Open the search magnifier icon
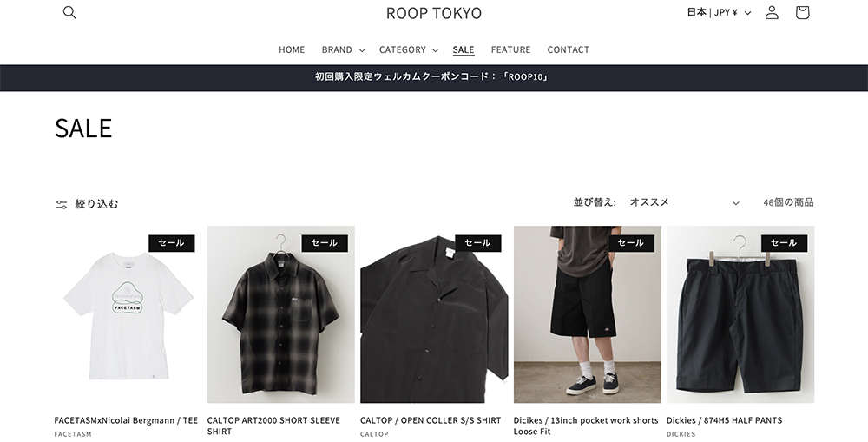Screen dimensions: 868x442 pos(69,12)
